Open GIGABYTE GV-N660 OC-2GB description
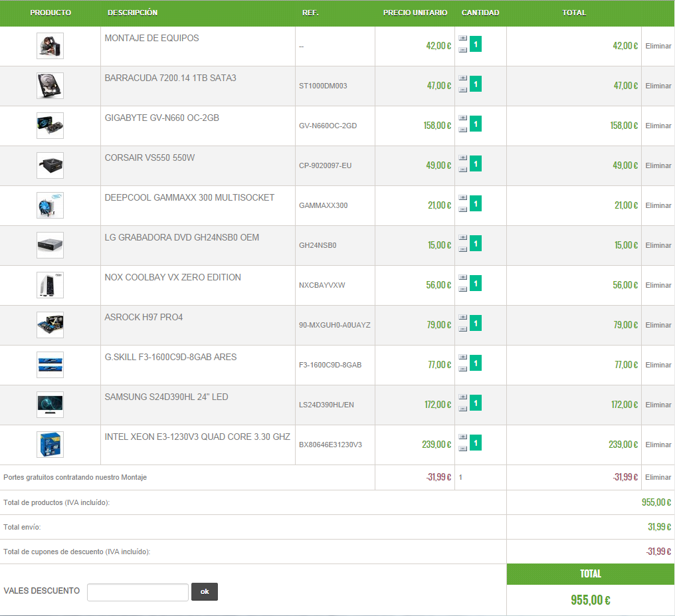 [x=162, y=118]
